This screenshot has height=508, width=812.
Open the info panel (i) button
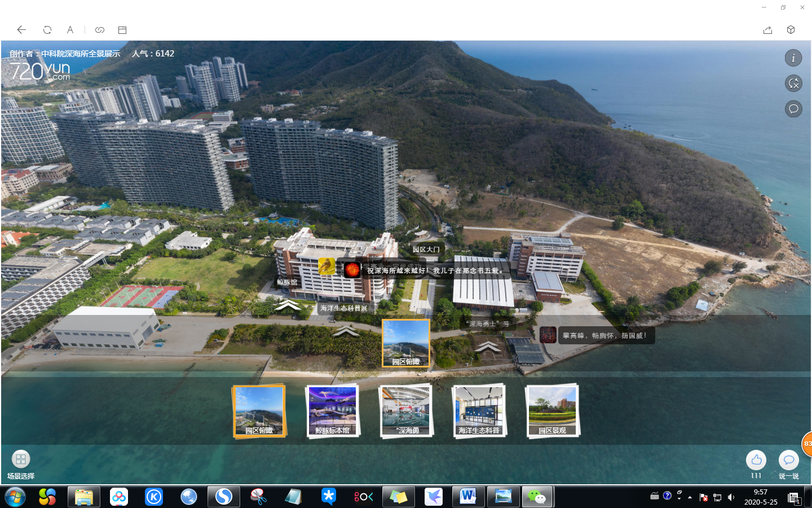(793, 58)
